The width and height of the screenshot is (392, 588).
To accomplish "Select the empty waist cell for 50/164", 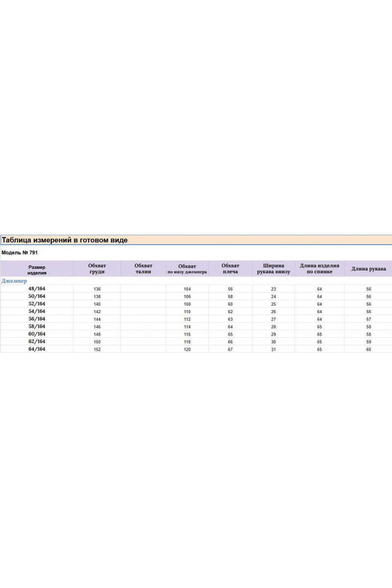I will coord(143,296).
